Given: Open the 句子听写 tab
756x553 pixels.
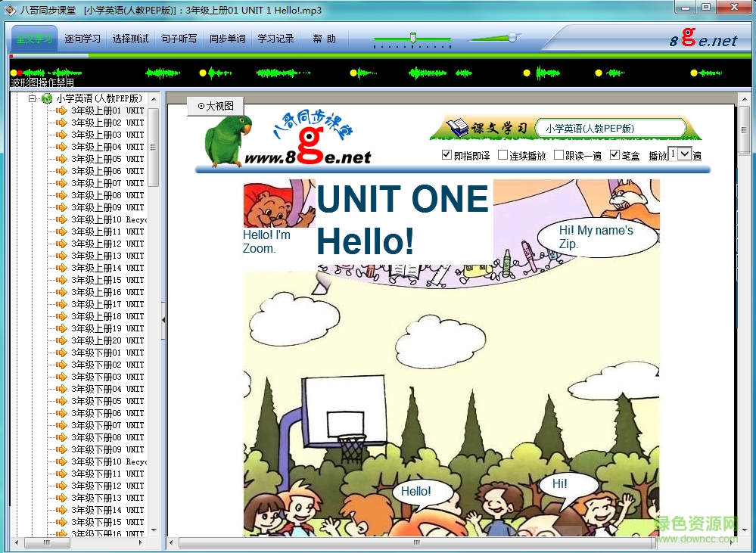Looking at the screenshot, I should [179, 39].
